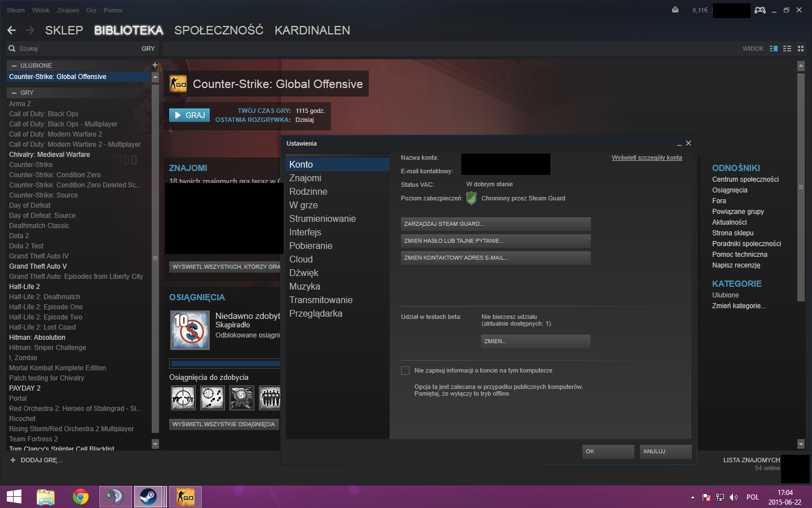Screen dimensions: 812x508
Task: Click the plus icon beside Ulubione
Action: [x=155, y=65]
